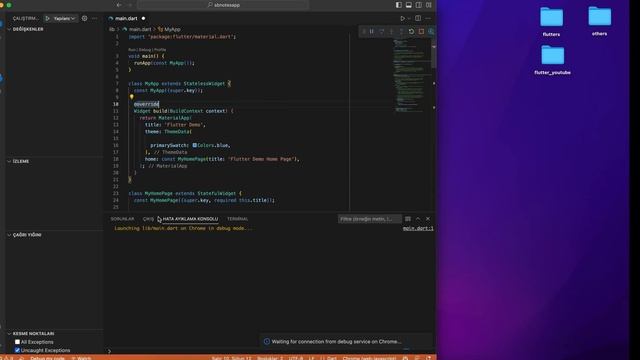Screen dimensions: 640x360
Task: Customize layout icon in title bar
Action: pyautogui.click(x=429, y=5)
